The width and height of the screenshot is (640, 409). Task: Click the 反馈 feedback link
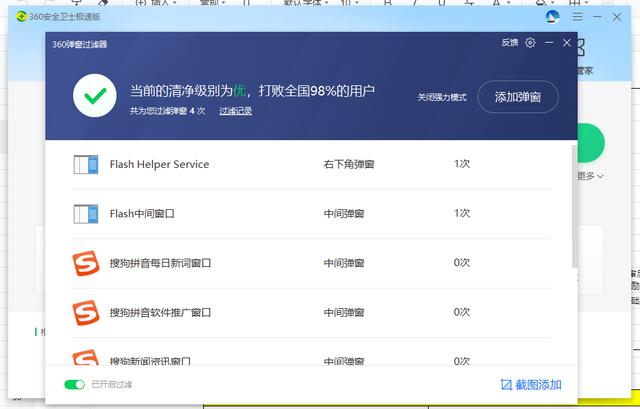510,43
